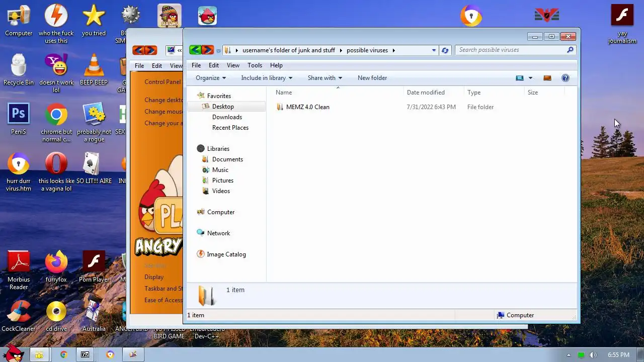This screenshot has width=644, height=362.
Task: Open the Tools menu
Action: pyautogui.click(x=255, y=65)
